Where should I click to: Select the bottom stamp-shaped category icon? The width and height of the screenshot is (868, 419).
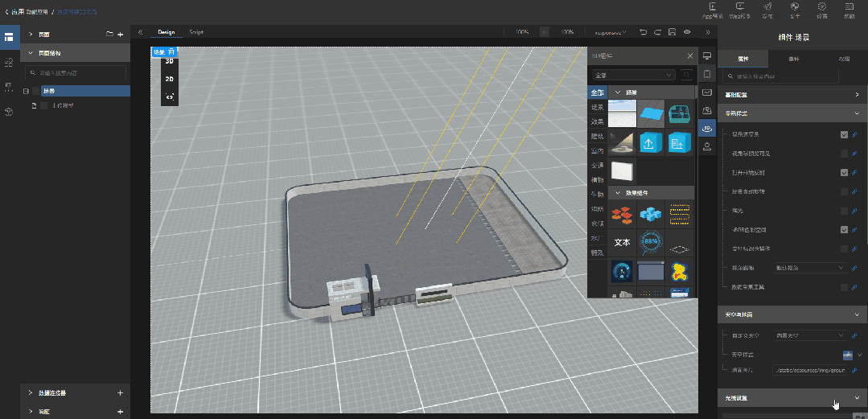(707, 146)
